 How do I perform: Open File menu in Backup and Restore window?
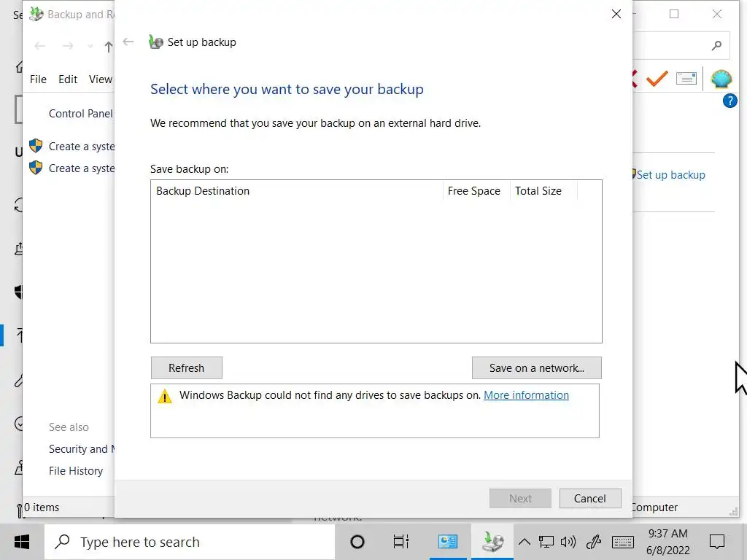click(x=38, y=79)
